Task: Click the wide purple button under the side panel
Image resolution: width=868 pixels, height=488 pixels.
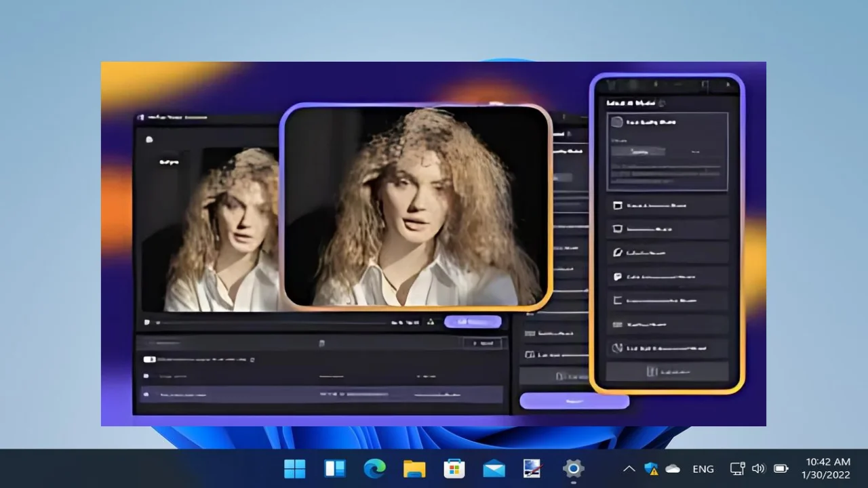Action: [574, 401]
